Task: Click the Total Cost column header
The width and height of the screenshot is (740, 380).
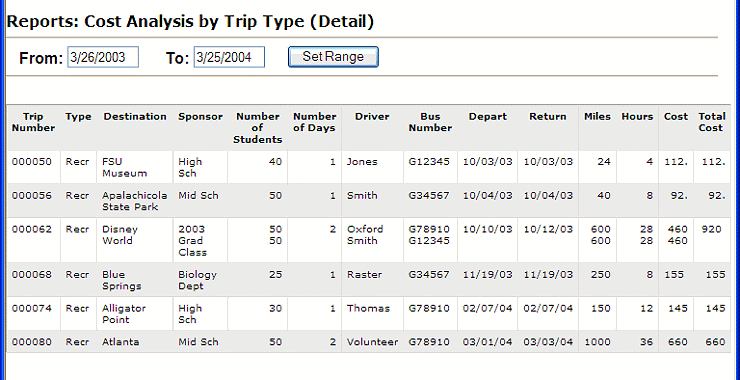Action: coord(712,122)
